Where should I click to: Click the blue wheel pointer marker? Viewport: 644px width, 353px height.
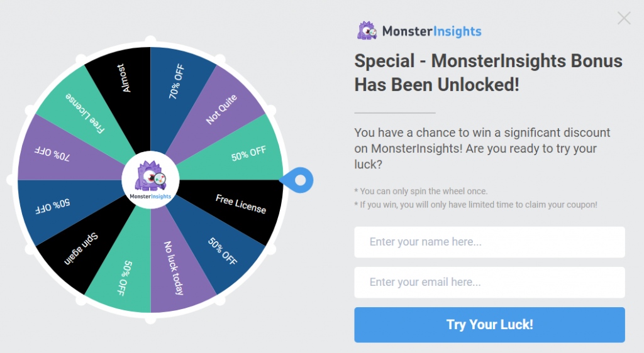click(297, 180)
